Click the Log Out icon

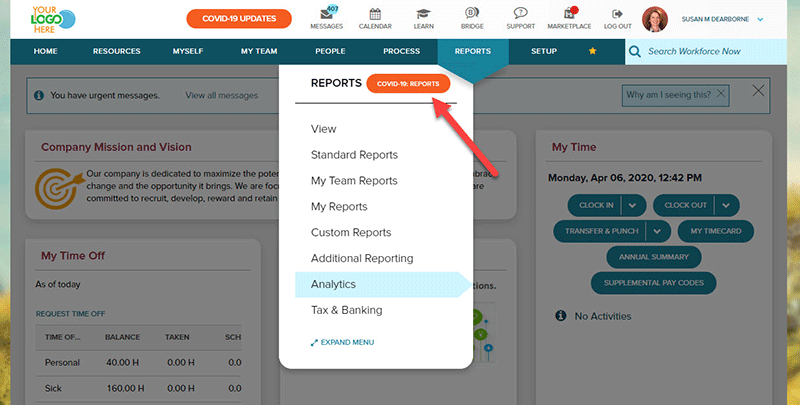point(617,15)
